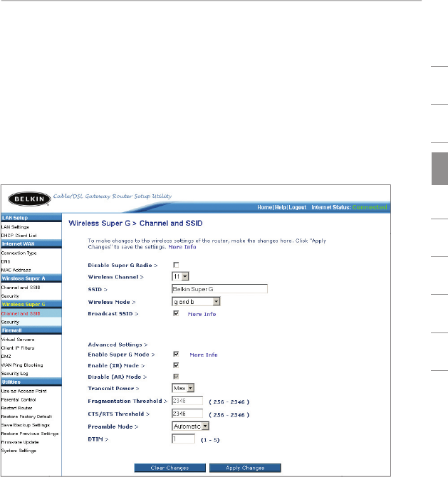The width and height of the screenshot is (448, 477).
Task: Toggle the Broadcast SSID checkbox
Action: pyautogui.click(x=176, y=313)
